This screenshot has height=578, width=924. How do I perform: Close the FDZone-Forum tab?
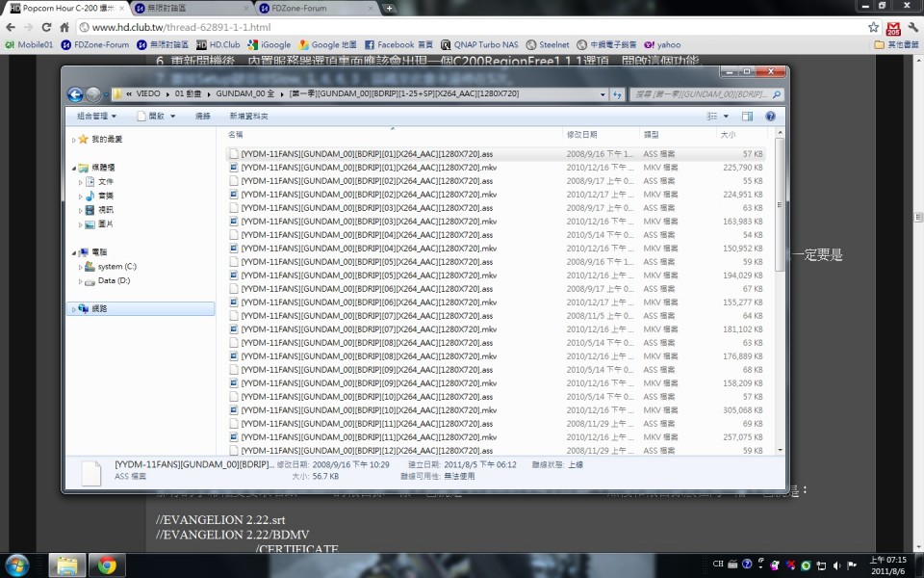[x=371, y=9]
